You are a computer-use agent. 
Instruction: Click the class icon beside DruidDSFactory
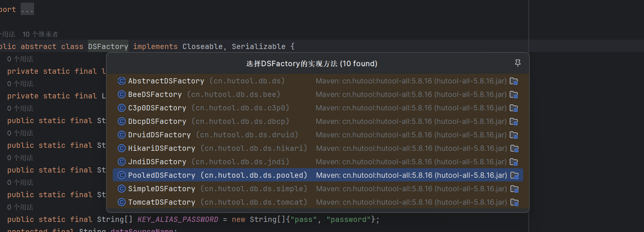coord(122,135)
